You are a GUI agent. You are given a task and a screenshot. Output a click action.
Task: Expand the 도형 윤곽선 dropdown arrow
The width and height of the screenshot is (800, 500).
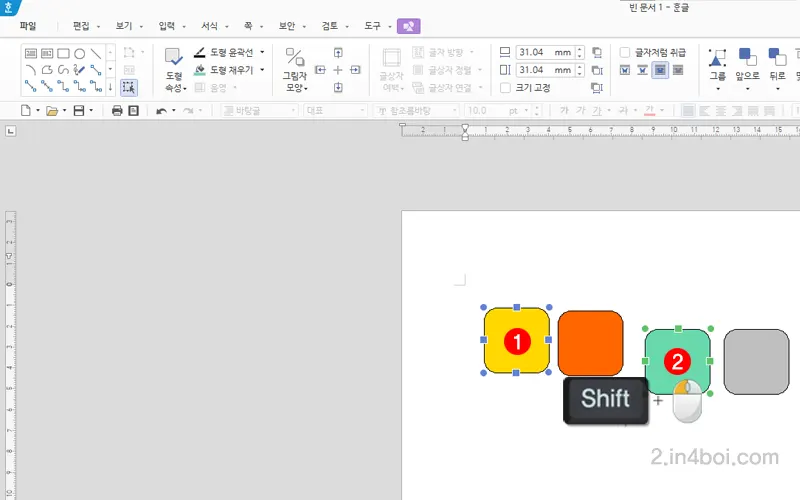(262, 52)
